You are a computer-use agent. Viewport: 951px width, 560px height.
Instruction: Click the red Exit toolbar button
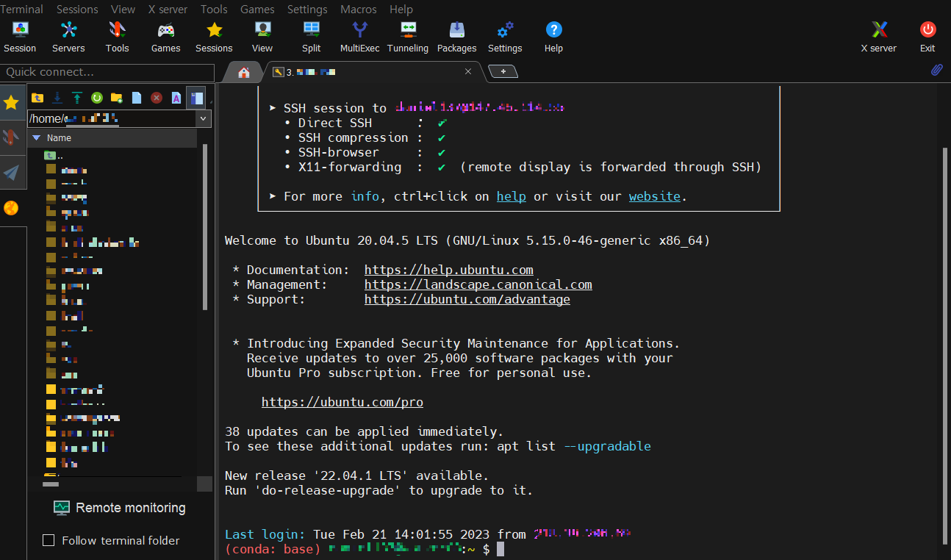click(x=927, y=37)
